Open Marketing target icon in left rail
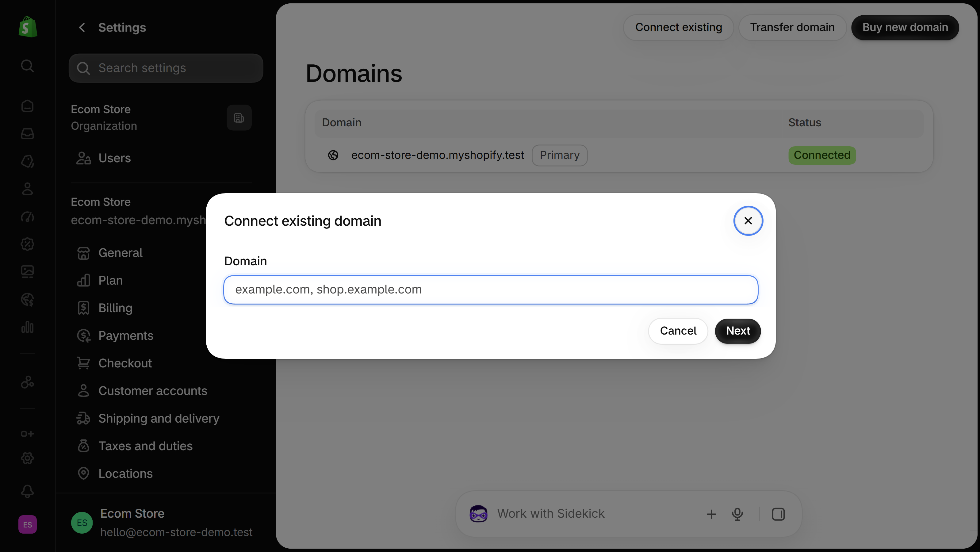Image resolution: width=980 pixels, height=552 pixels. (x=27, y=217)
